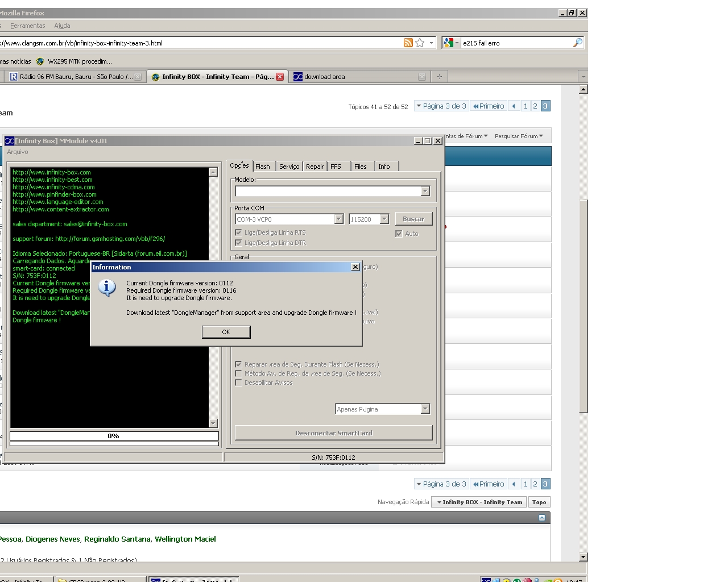Click the Infinity Box MModule title bar icon
728x582 pixels.
[10, 141]
